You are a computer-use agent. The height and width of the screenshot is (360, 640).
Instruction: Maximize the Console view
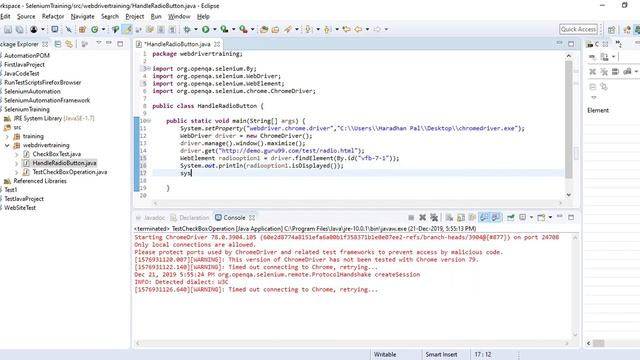click(x=571, y=217)
